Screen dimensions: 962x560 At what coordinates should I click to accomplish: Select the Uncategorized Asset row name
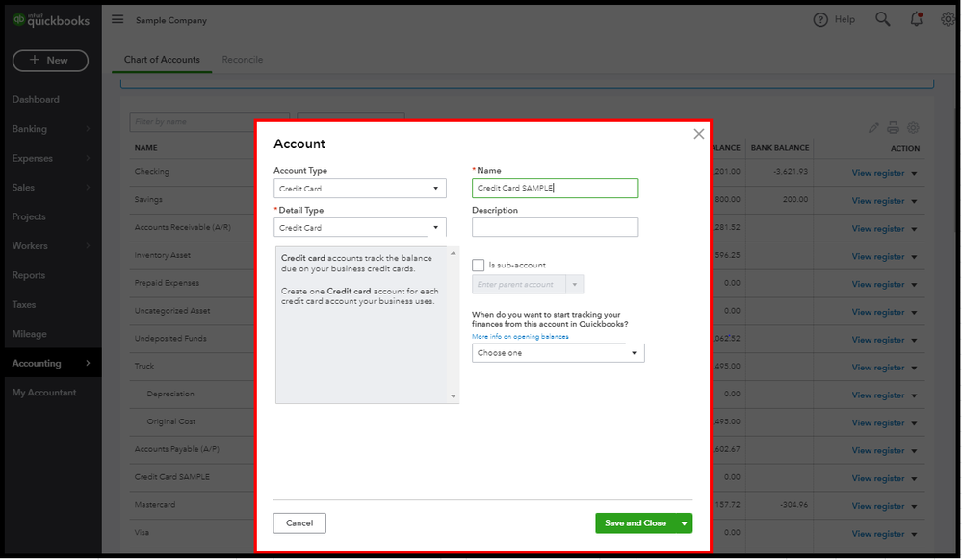172,311
